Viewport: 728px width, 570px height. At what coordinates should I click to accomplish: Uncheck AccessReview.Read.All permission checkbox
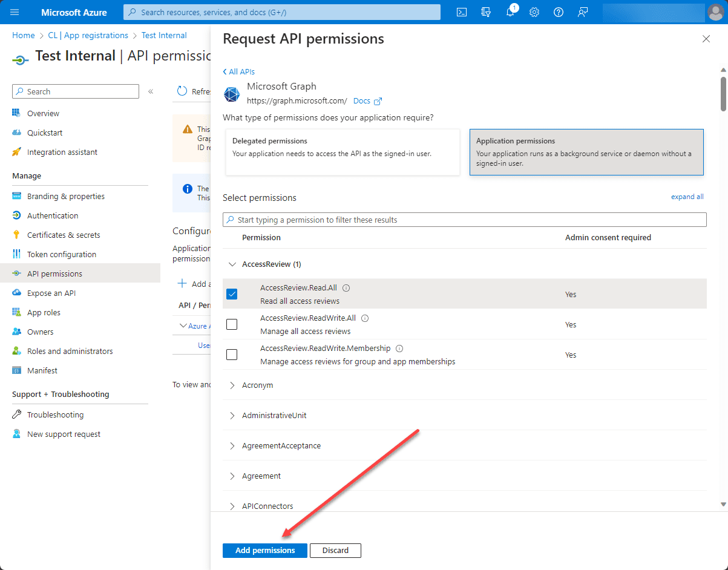[232, 294]
